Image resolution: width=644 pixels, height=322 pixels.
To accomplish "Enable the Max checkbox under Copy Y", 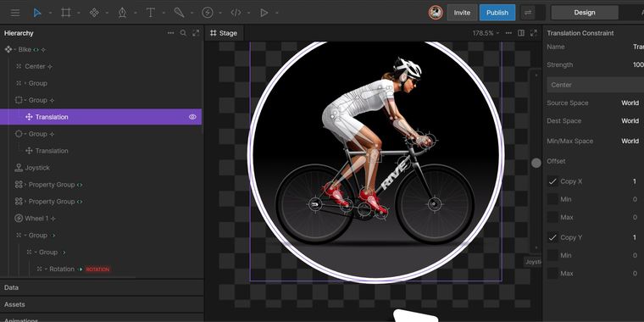I will click(552, 274).
